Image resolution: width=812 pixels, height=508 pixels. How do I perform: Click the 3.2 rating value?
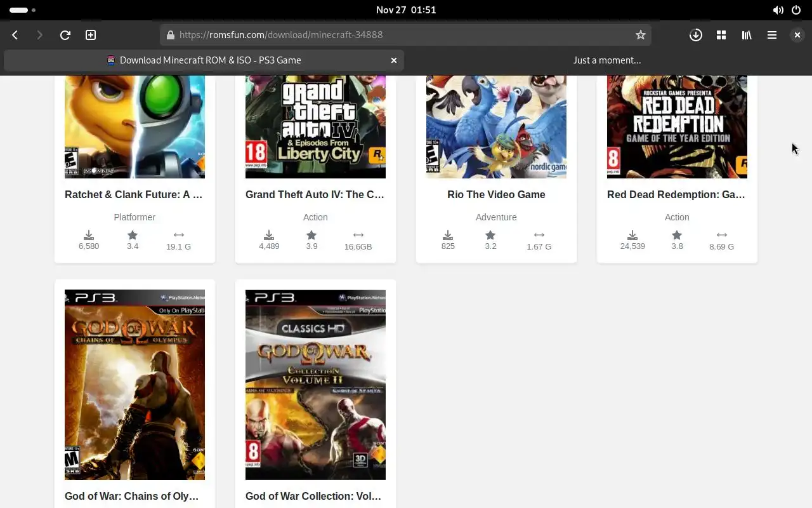(x=490, y=246)
